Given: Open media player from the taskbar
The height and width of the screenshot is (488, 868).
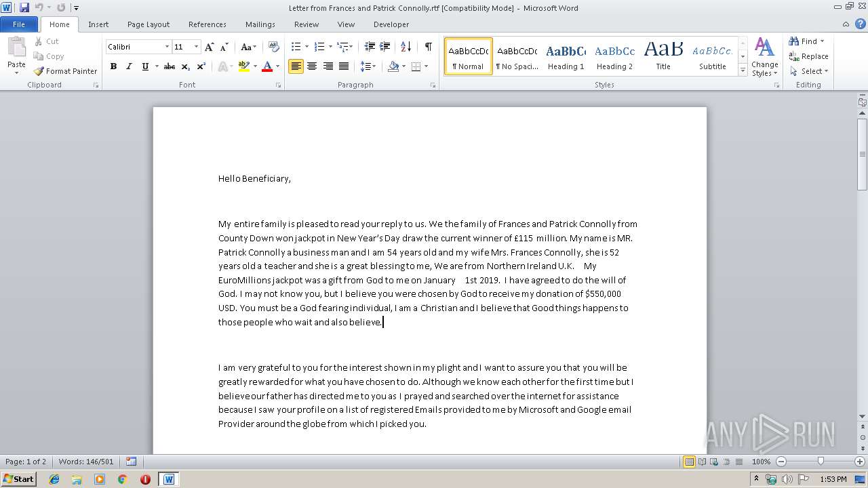Looking at the screenshot, I should point(100,479).
